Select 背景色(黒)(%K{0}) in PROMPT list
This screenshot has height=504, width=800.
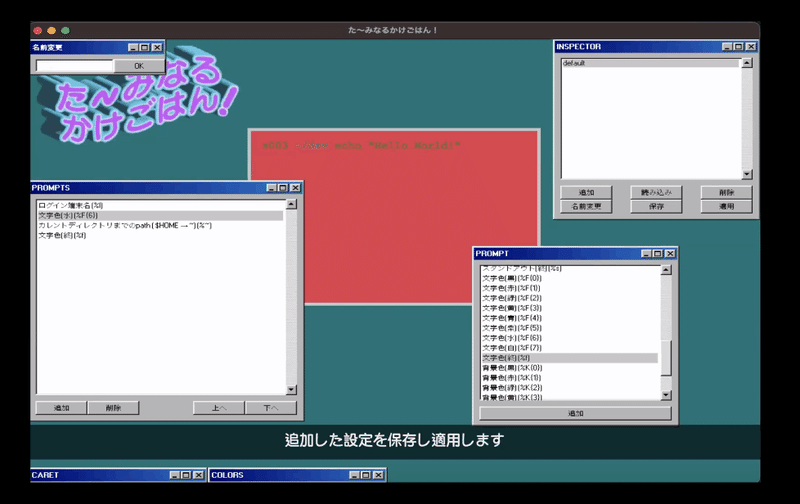click(569, 368)
